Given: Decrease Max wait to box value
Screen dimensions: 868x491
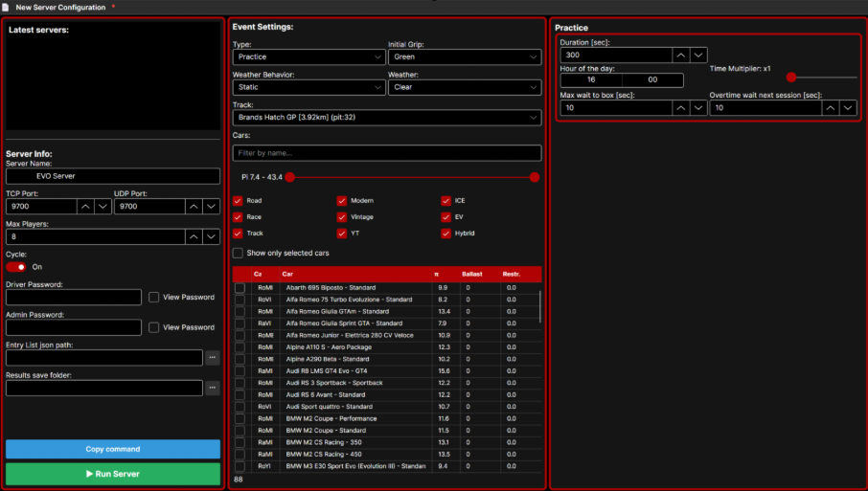Looking at the screenshot, I should click(x=698, y=108).
